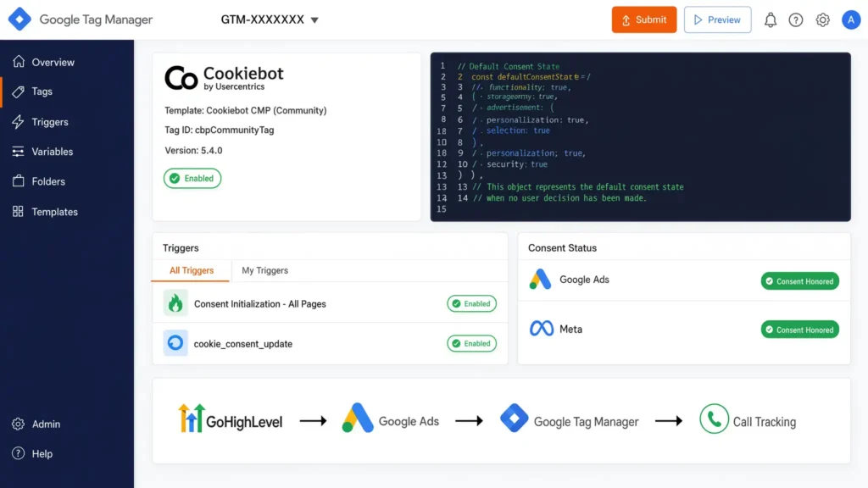
Task: Click the Consent Initialization flame icon
Action: [175, 303]
